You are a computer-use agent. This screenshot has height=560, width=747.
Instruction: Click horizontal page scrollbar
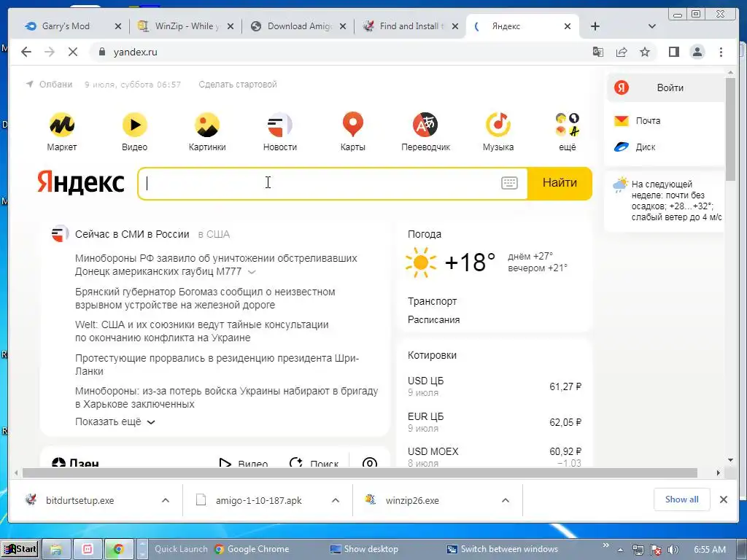(360, 472)
